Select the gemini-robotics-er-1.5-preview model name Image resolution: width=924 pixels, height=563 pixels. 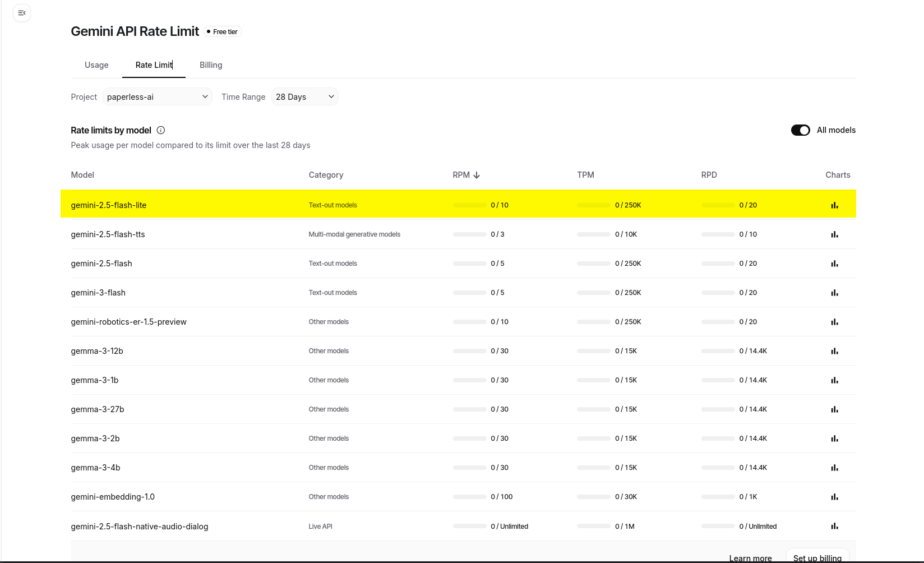128,322
